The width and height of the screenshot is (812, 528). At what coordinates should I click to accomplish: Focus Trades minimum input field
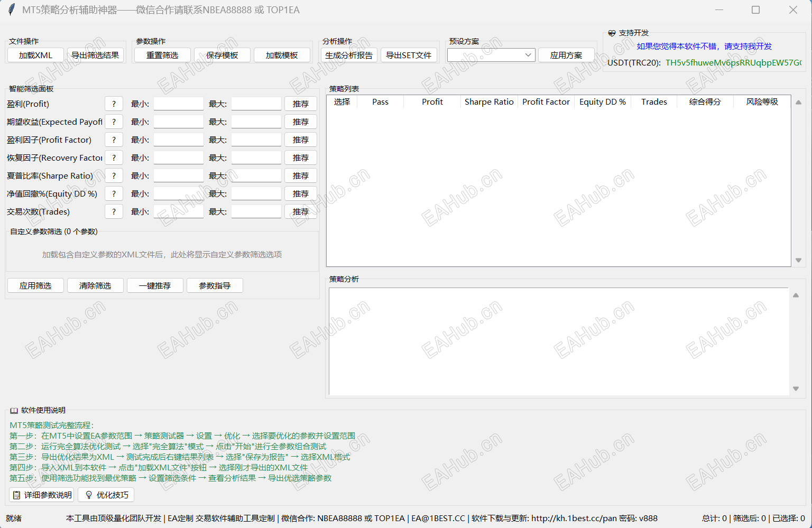point(179,212)
